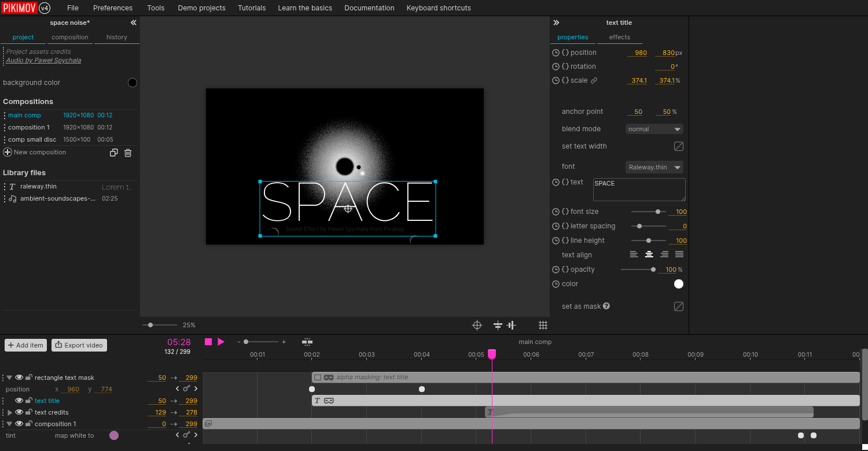Collapse the composition 1 layer properties

tap(9, 424)
